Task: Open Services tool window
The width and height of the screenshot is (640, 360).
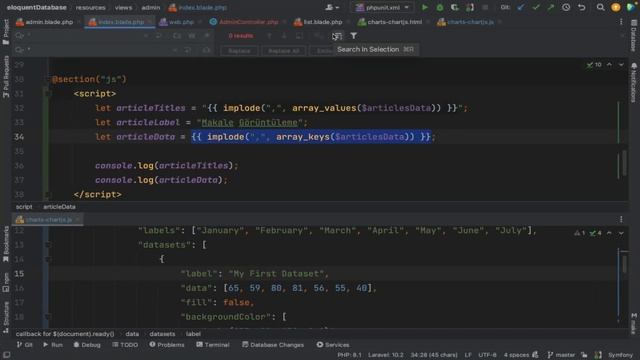Action: point(333,345)
